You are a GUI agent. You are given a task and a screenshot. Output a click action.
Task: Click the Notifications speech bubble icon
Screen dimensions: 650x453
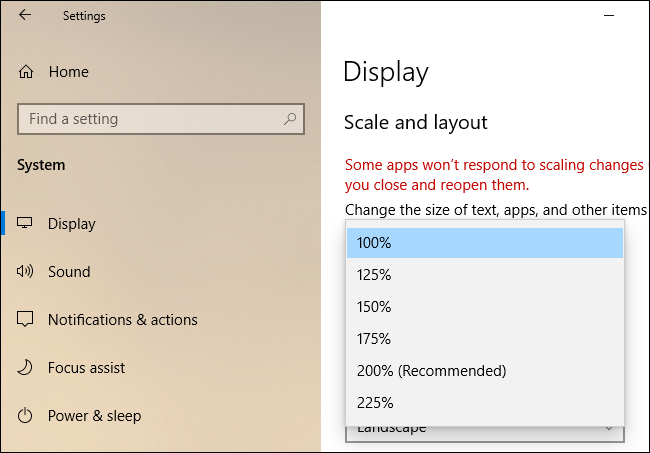coord(26,320)
